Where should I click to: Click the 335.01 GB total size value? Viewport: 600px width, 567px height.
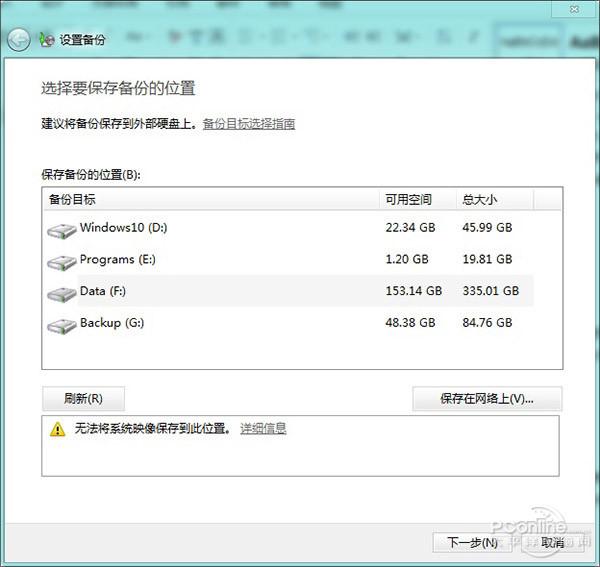point(491,291)
